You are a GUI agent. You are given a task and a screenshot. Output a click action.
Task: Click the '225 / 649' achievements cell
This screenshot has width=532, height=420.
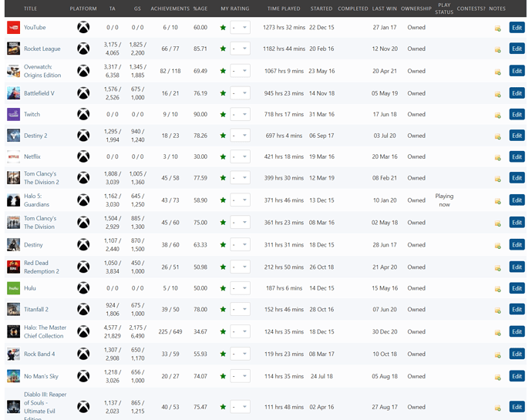(x=170, y=331)
